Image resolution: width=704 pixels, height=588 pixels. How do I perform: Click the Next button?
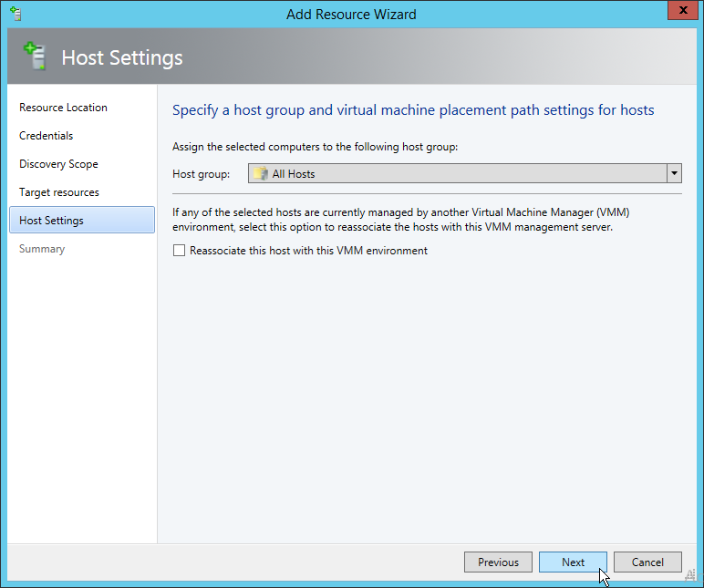pos(573,562)
